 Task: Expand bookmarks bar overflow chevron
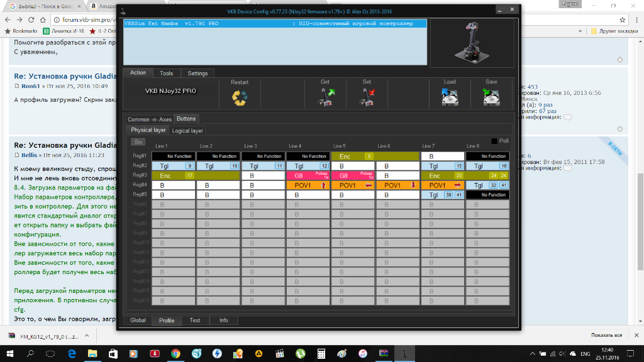tap(580, 31)
